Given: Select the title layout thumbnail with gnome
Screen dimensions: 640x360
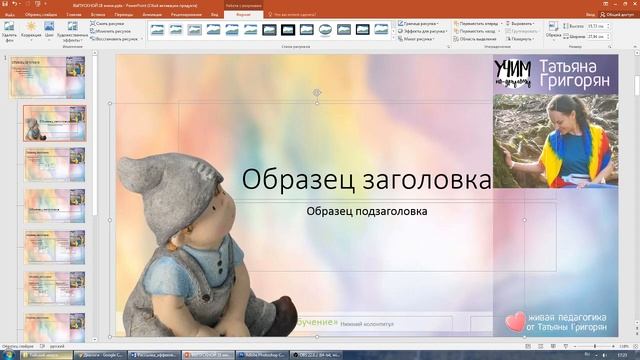Looking at the screenshot, I should click(x=55, y=123).
